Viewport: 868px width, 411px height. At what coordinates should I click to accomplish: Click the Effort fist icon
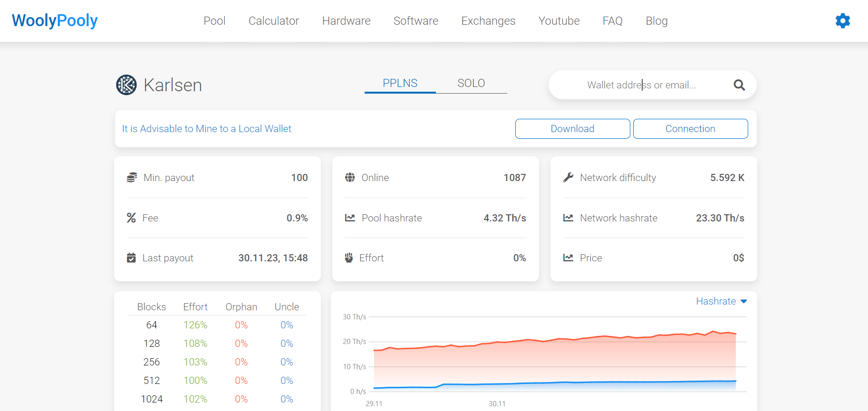coord(349,258)
